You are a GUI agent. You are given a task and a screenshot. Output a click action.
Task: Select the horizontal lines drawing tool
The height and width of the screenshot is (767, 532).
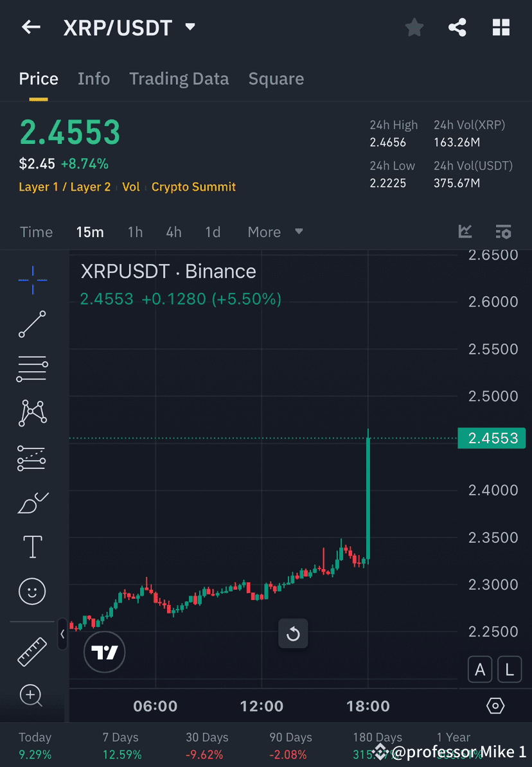point(32,368)
